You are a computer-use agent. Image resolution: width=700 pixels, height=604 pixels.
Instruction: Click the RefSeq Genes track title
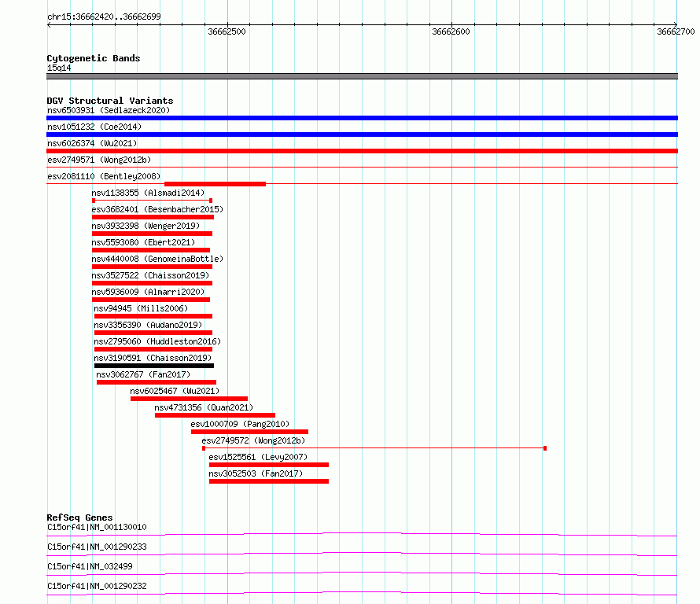(79, 517)
